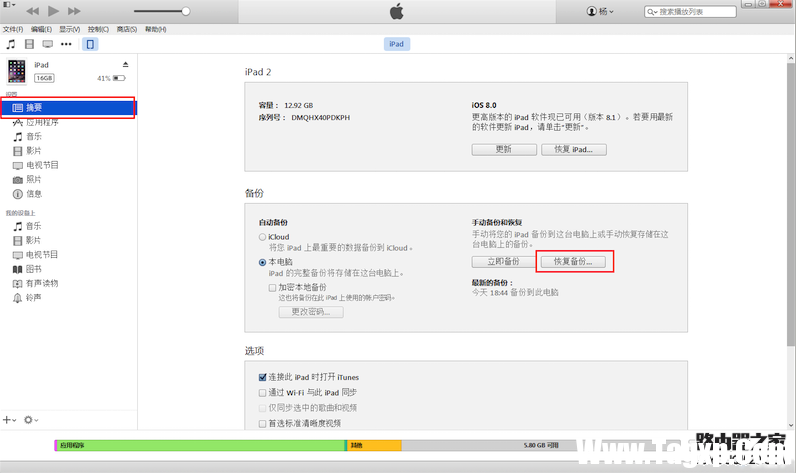
Task: Skip forward with fast-forward button
Action: 74,11
